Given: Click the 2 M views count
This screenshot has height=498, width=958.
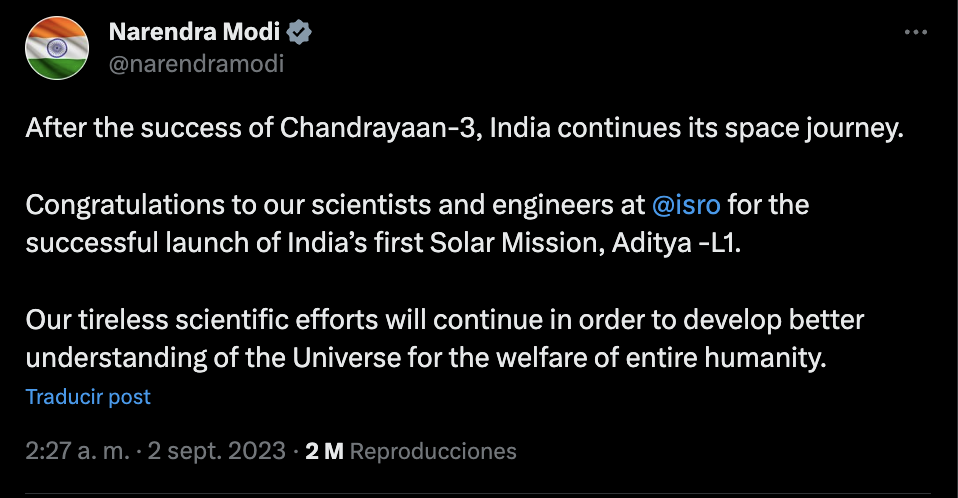Looking at the screenshot, I should click(x=324, y=451).
